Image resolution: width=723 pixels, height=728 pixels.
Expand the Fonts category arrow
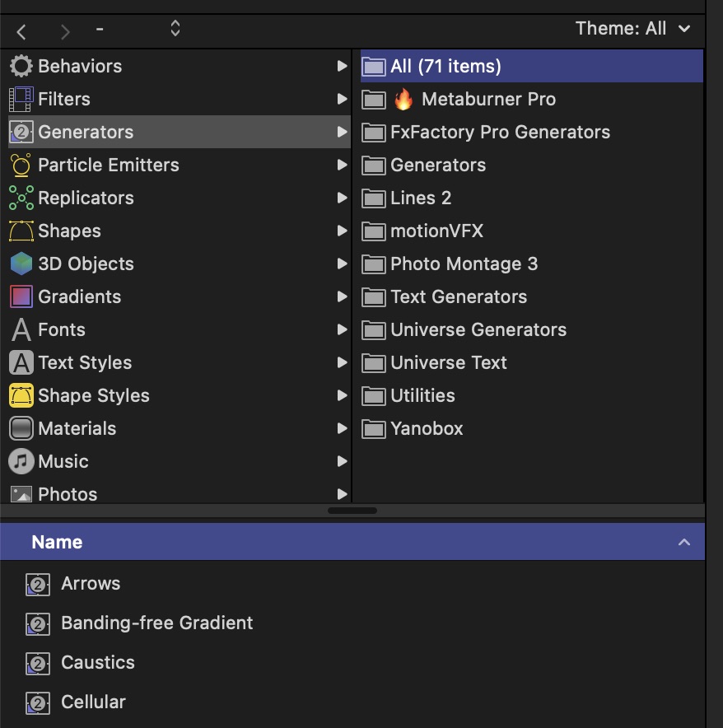(342, 329)
